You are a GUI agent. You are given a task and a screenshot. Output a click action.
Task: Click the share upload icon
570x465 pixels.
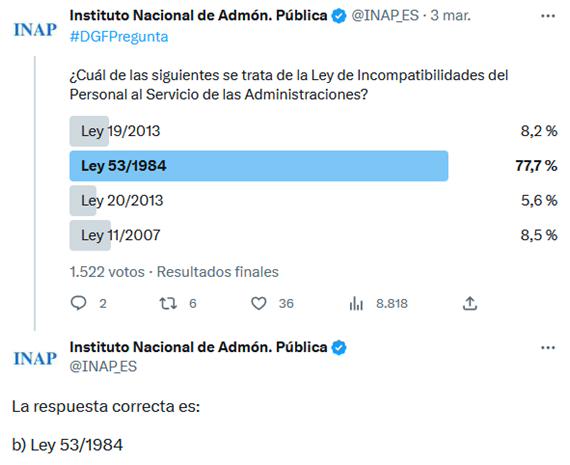470,303
